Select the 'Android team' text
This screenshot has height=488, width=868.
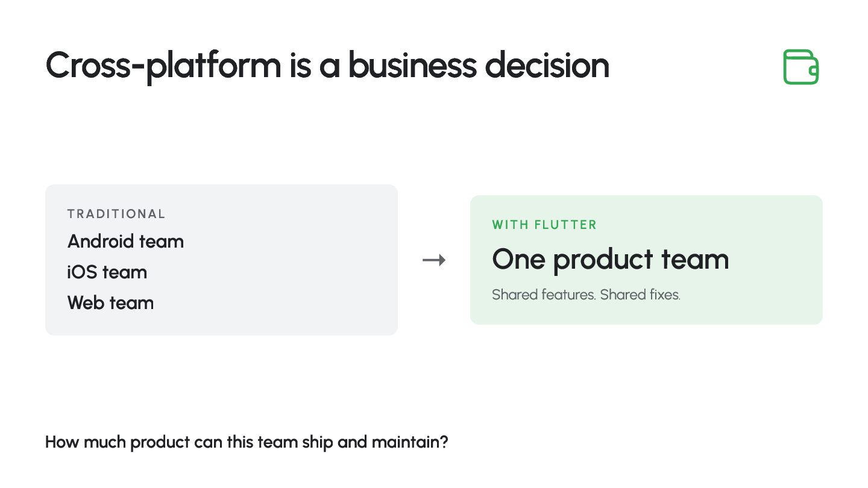coord(125,242)
